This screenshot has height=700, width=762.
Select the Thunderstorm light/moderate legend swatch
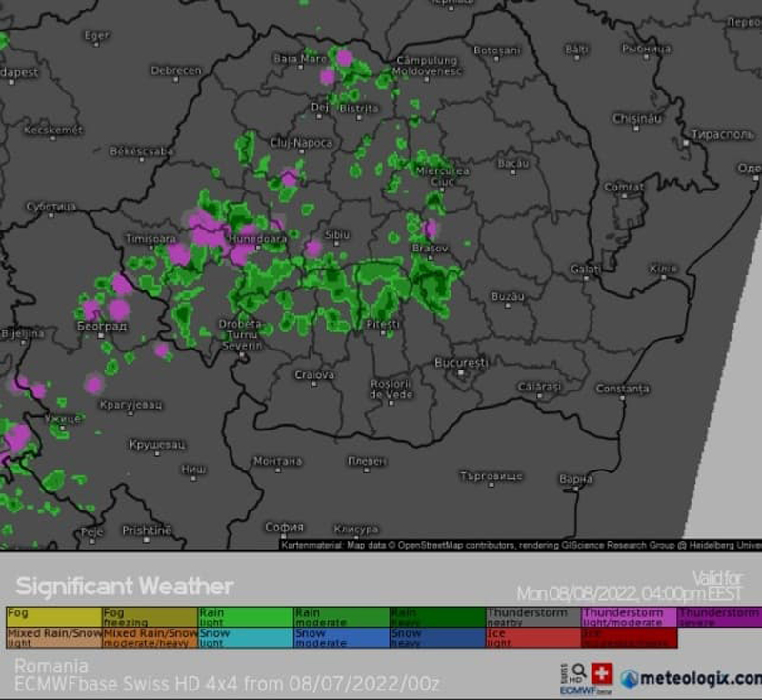(x=629, y=617)
